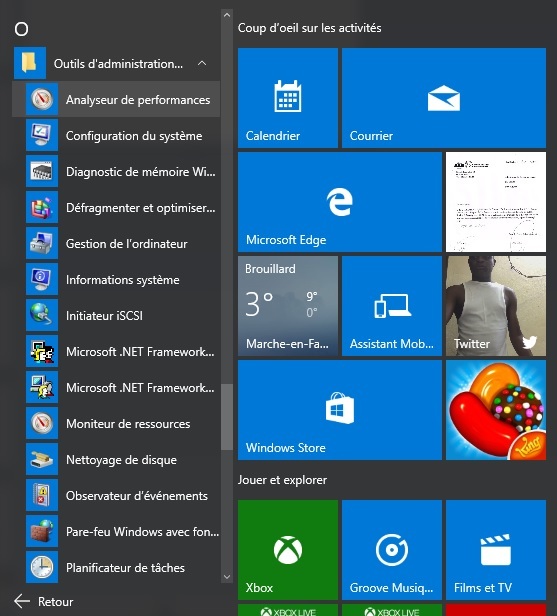This screenshot has width=557, height=616.
Task: Click the app list scrollbar thumb
Action: click(x=227, y=417)
